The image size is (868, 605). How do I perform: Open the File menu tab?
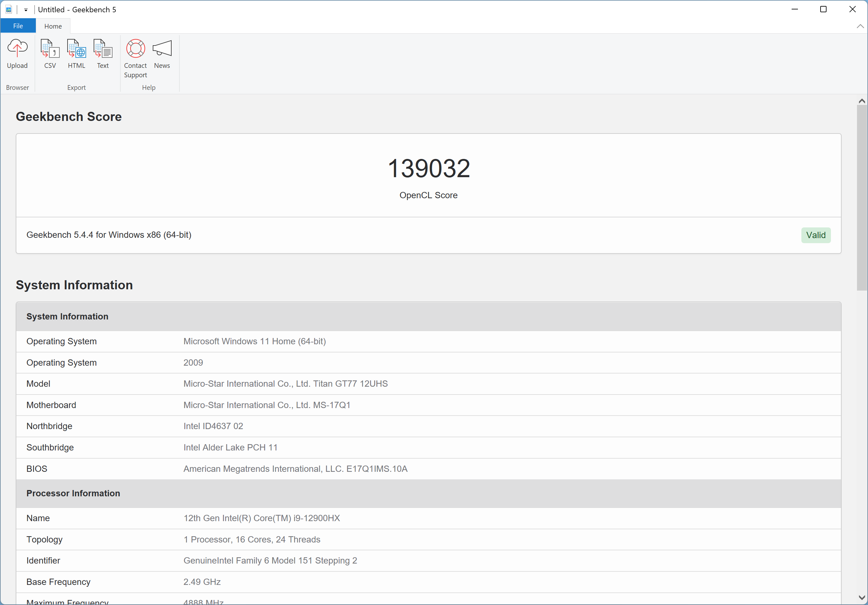click(18, 26)
